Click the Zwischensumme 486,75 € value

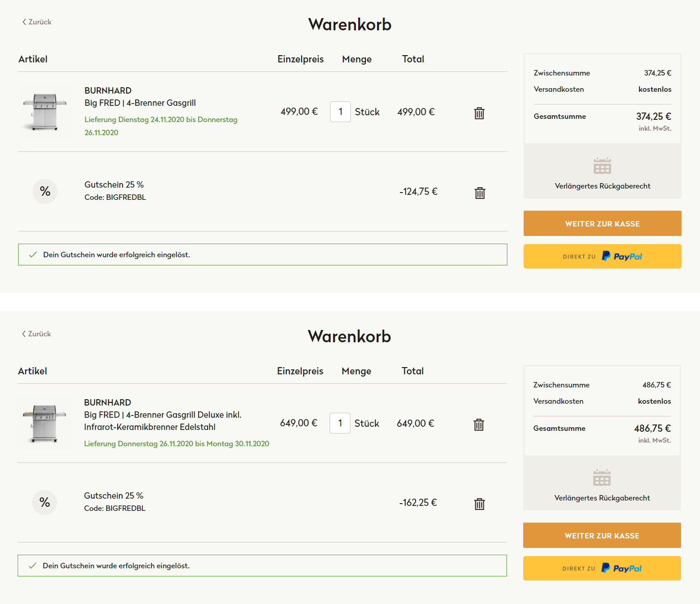coord(657,385)
